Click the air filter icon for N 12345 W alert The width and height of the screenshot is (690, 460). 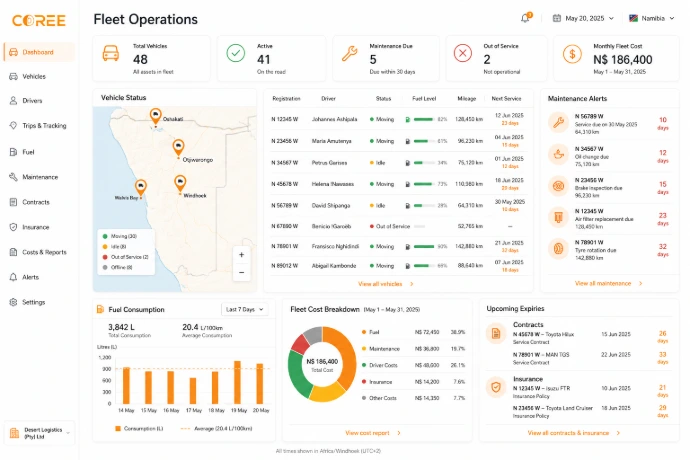click(558, 217)
